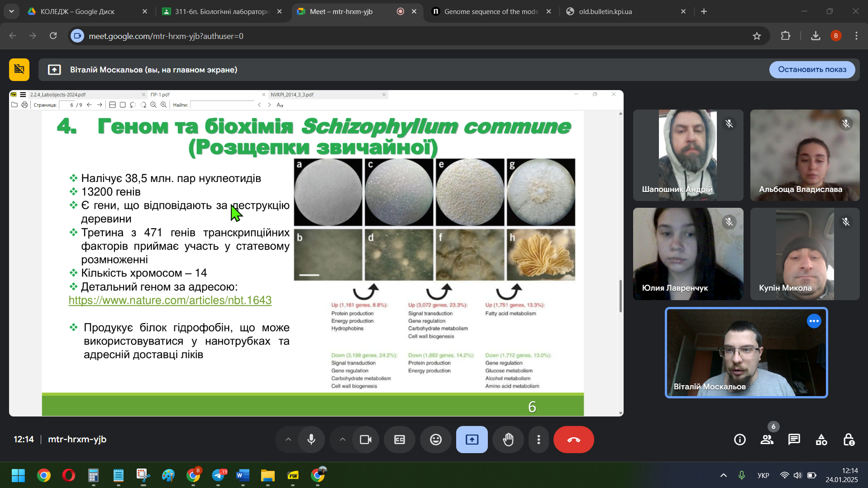The height and width of the screenshot is (488, 868).
Task: Expand audio settings arrow beside microphone
Action: coord(288,440)
